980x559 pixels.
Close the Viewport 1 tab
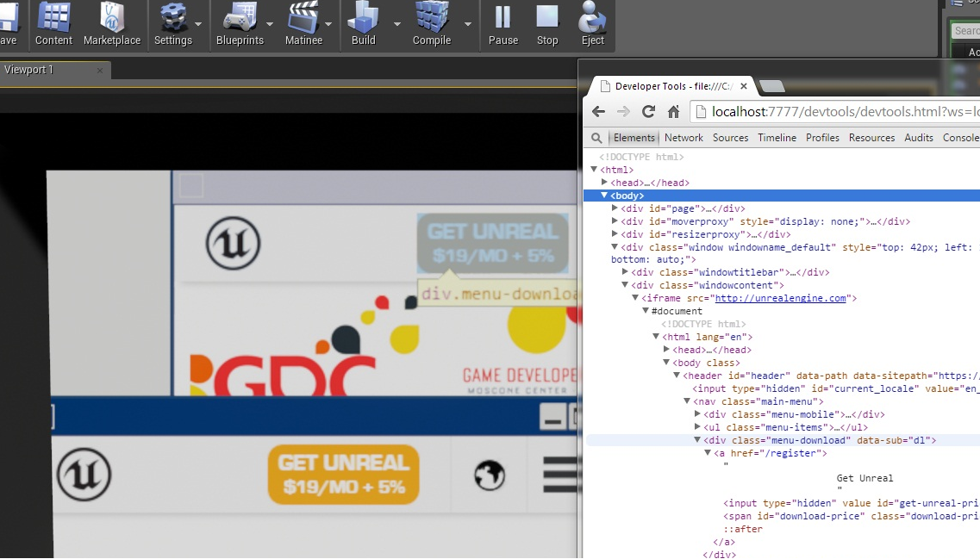point(100,70)
